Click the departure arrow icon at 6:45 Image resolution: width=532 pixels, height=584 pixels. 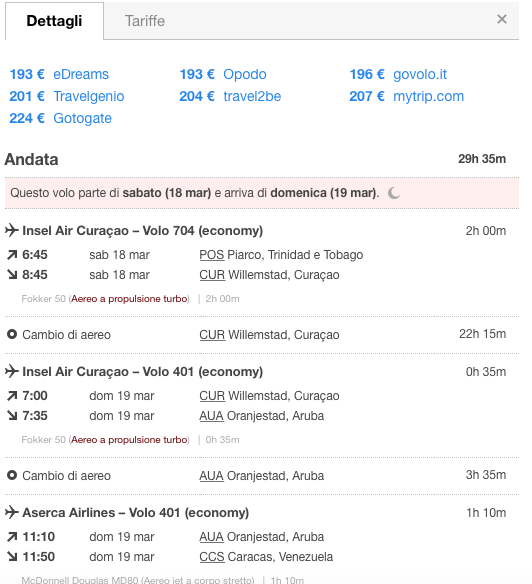[12, 255]
